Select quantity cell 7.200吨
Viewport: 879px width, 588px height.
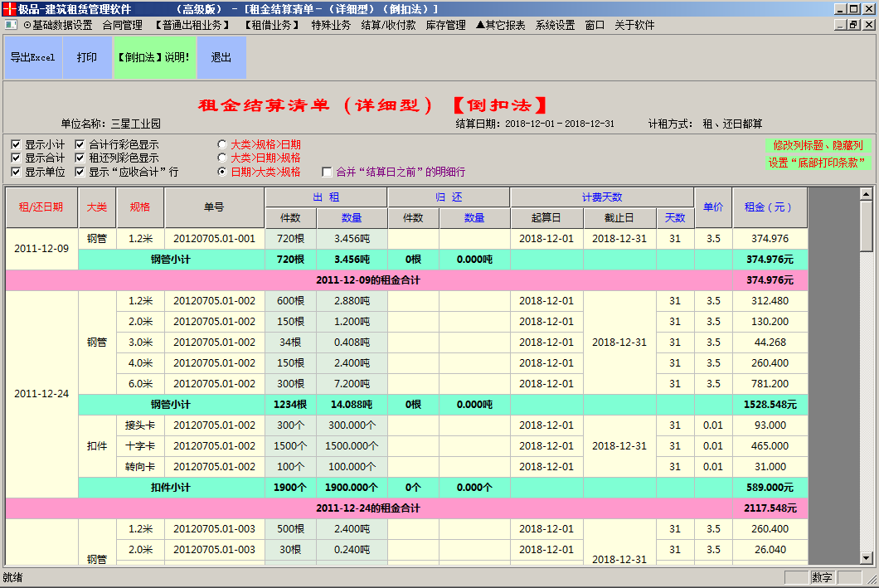click(x=352, y=384)
